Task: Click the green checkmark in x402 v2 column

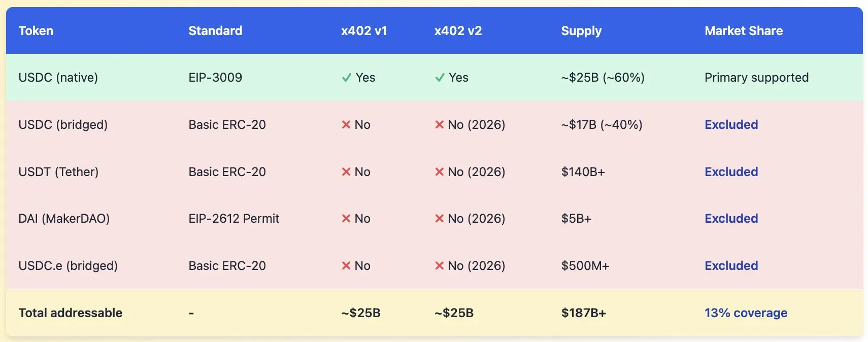Action: 440,78
